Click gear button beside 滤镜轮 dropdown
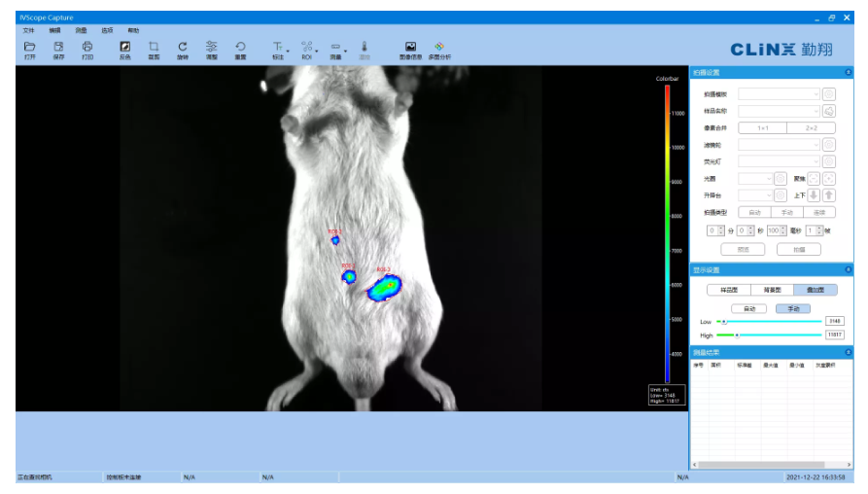Image resolution: width=868 pixels, height=494 pixels. tap(829, 145)
